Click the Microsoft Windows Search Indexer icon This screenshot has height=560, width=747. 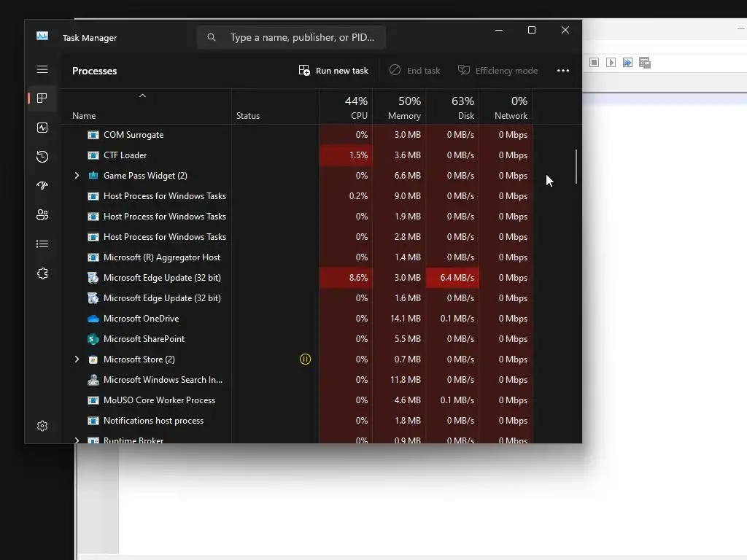click(93, 380)
